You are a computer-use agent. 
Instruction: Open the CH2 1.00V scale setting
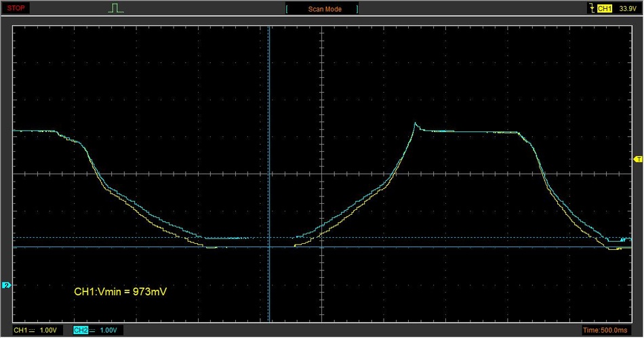[108, 330]
